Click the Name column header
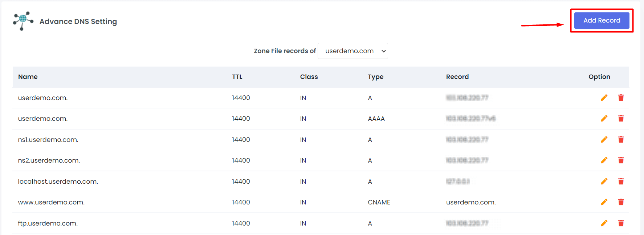644x235 pixels. (x=28, y=77)
